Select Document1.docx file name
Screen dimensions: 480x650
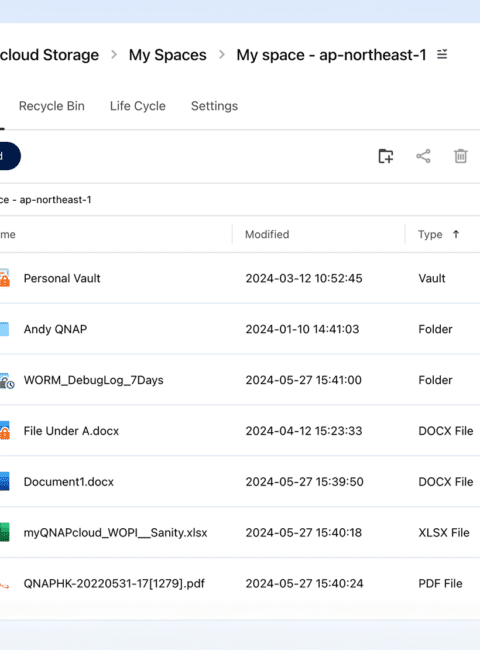(68, 482)
